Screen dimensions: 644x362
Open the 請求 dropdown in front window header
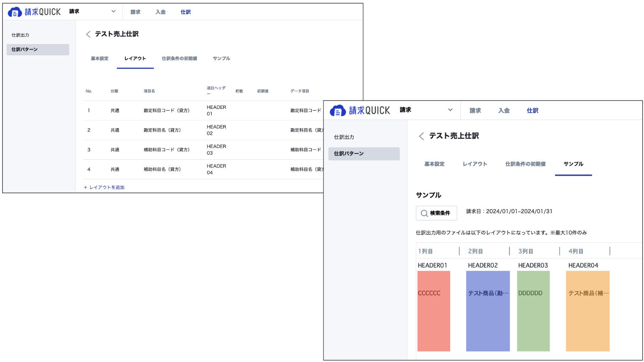(426, 110)
